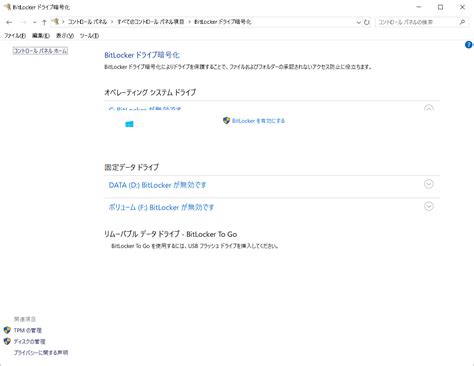Click the Windows drive icon
The height and width of the screenshot is (366, 474).
[x=129, y=124]
